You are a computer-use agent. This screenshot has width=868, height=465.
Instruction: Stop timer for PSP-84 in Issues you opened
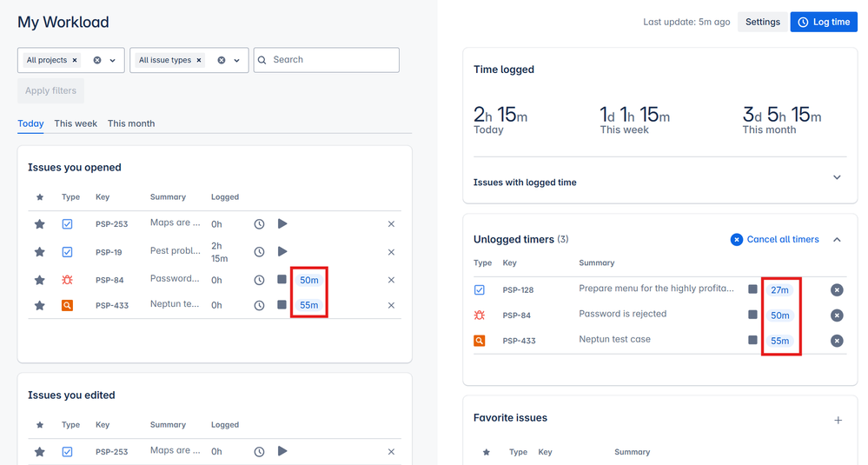tap(282, 279)
